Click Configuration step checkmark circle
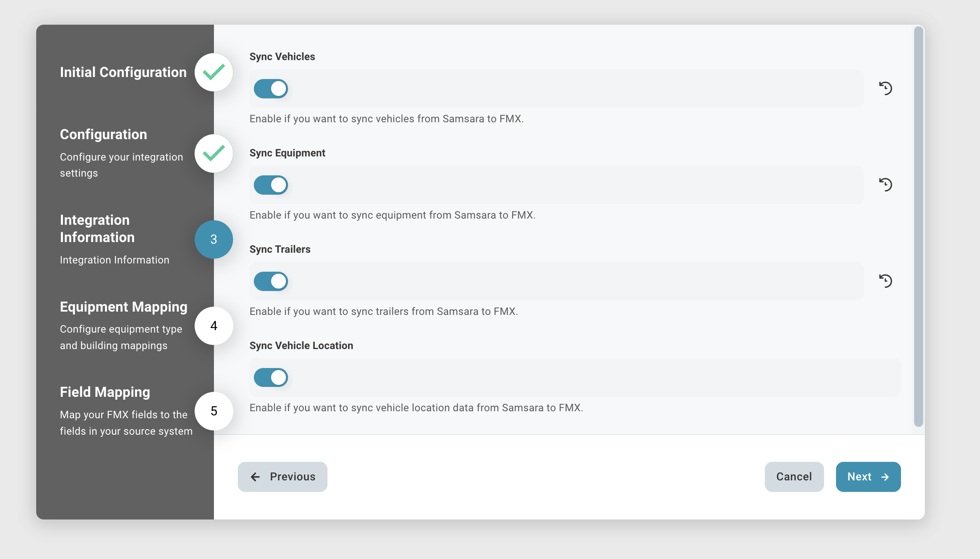980x559 pixels. (x=214, y=154)
